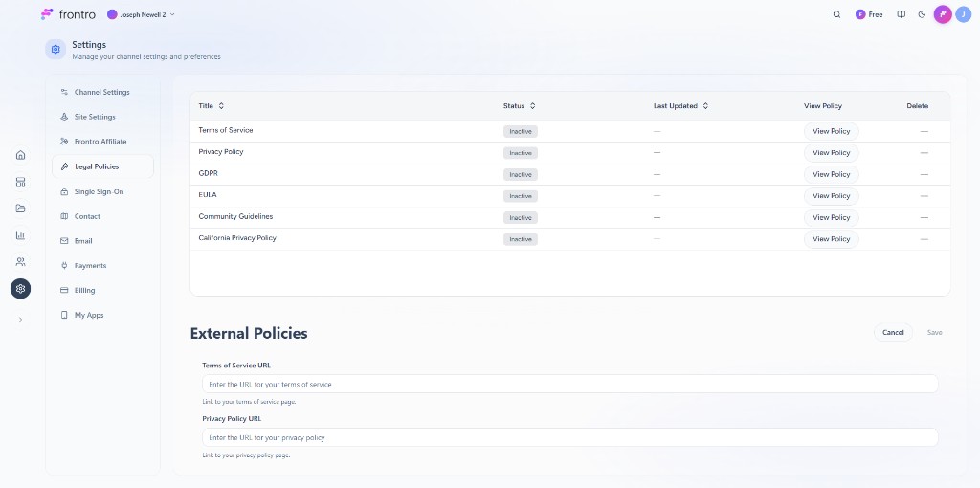Open My Apps settings
This screenshot has width=980, height=488.
pos(102,315)
